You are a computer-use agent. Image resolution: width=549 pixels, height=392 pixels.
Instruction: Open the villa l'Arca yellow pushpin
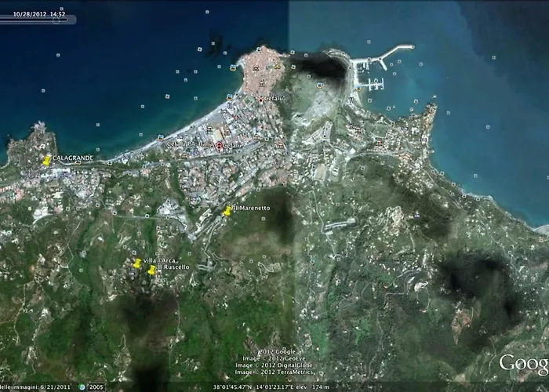pos(137,263)
